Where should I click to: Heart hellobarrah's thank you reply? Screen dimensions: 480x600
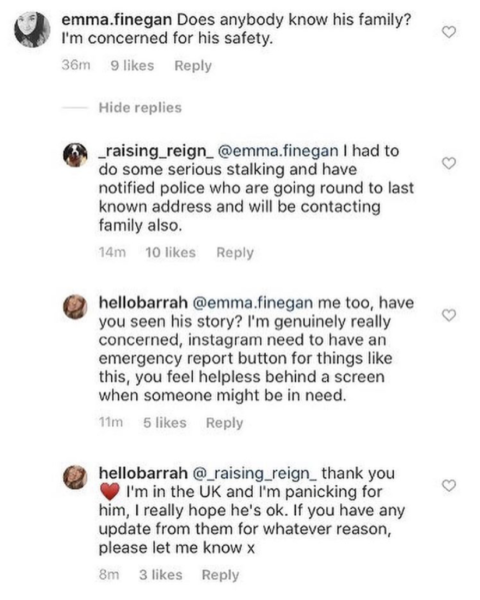[x=449, y=486]
